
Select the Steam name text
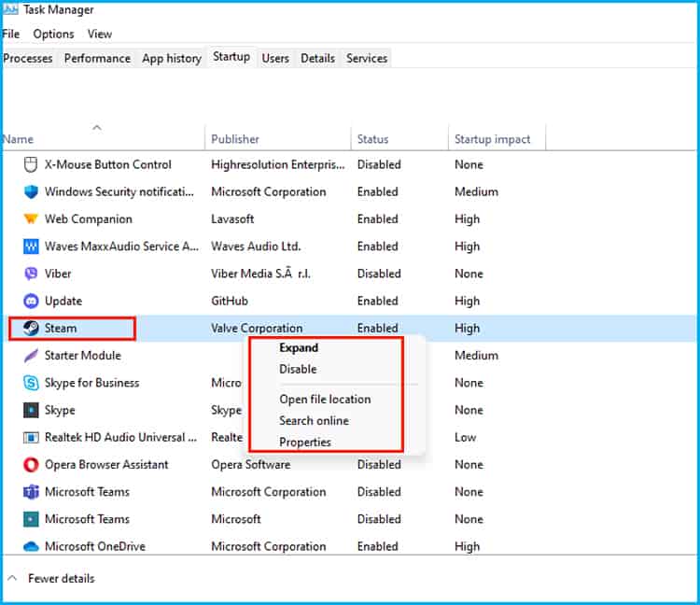tap(61, 328)
